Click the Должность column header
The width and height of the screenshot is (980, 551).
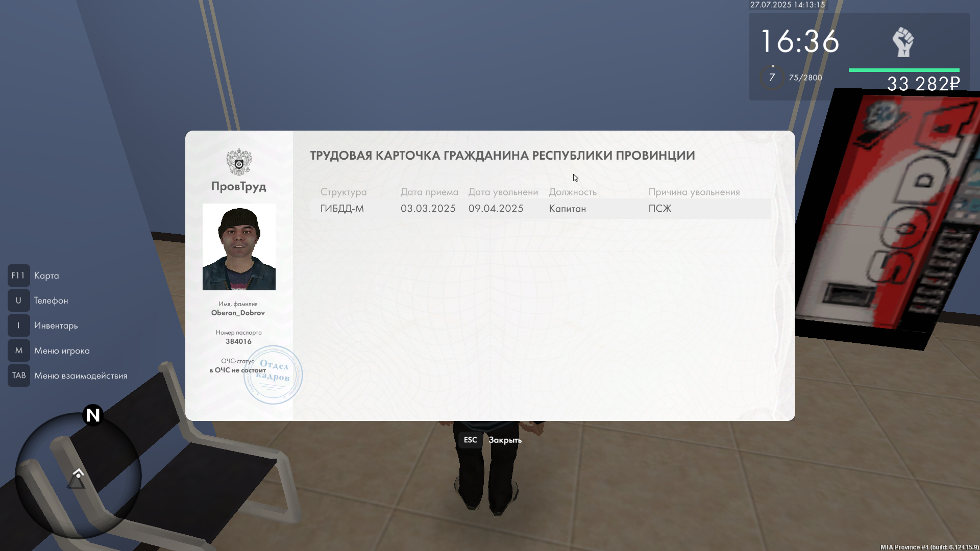pyautogui.click(x=573, y=192)
